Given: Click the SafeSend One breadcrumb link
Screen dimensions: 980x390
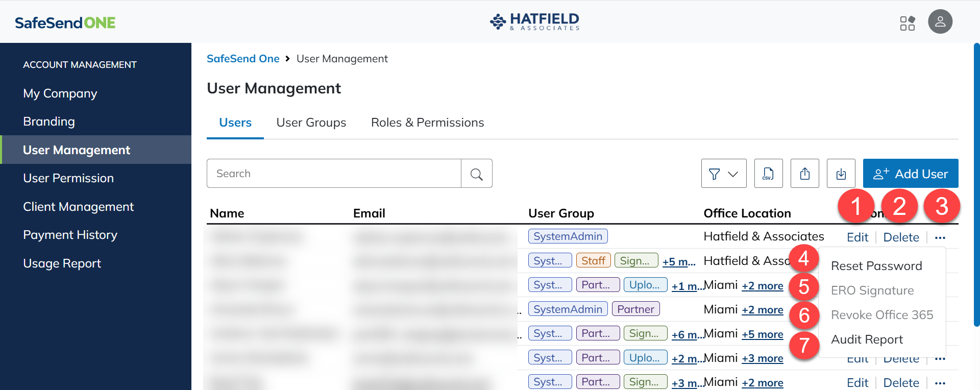Looking at the screenshot, I should pyautogui.click(x=243, y=59).
